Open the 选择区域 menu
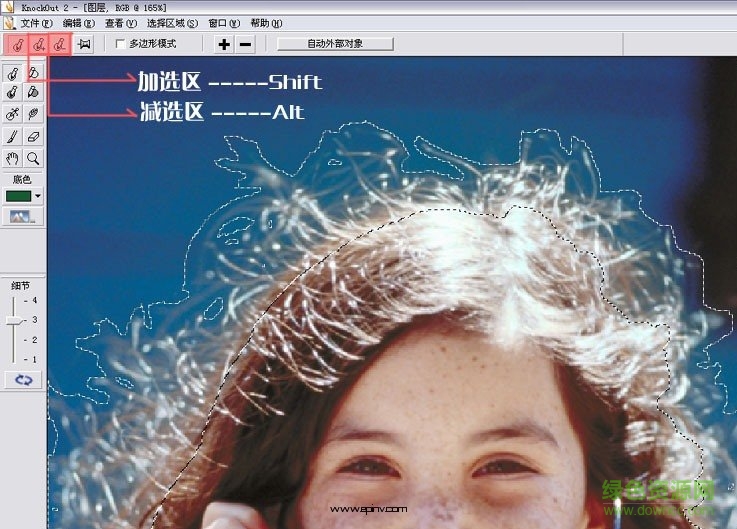 tap(172, 22)
